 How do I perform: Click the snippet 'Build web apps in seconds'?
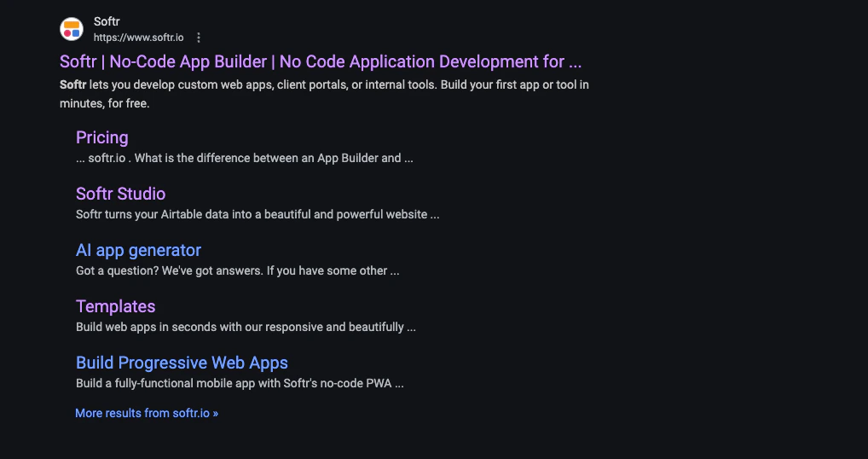click(246, 328)
